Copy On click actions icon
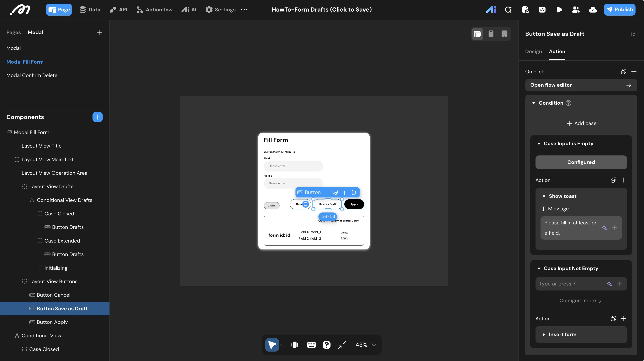This screenshot has width=644, height=361. point(624,72)
